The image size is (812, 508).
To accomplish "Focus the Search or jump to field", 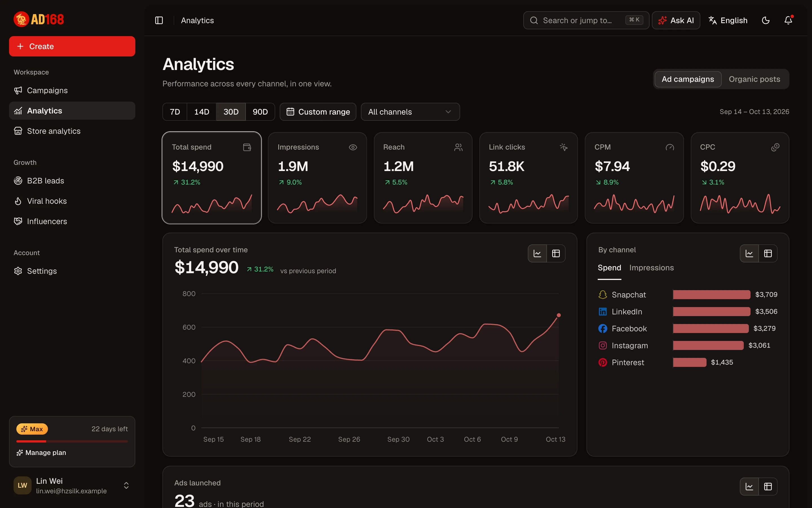I will pyautogui.click(x=586, y=21).
